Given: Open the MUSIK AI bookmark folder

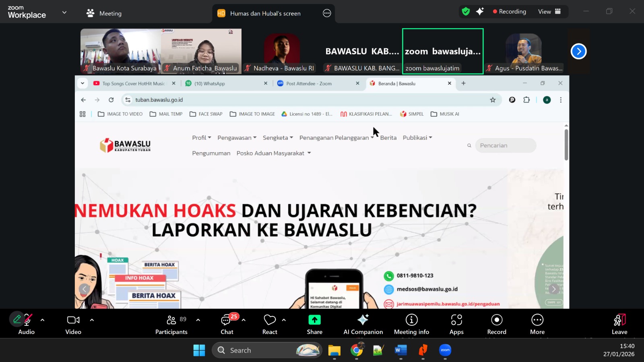Looking at the screenshot, I should pyautogui.click(x=445, y=114).
